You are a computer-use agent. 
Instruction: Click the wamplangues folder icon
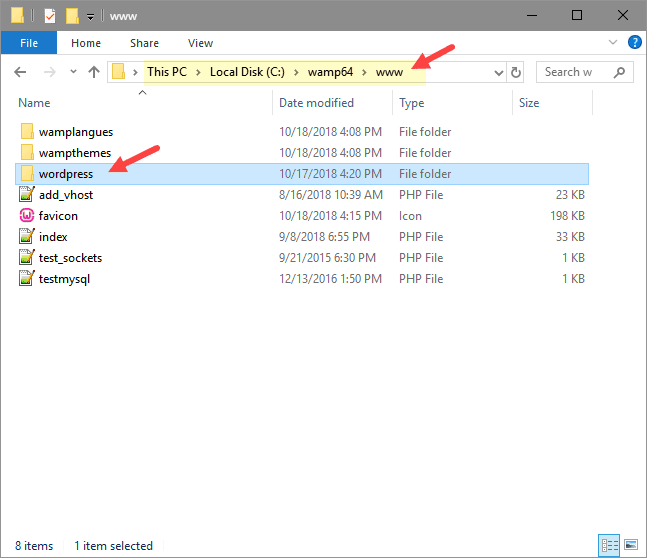pyautogui.click(x=27, y=131)
